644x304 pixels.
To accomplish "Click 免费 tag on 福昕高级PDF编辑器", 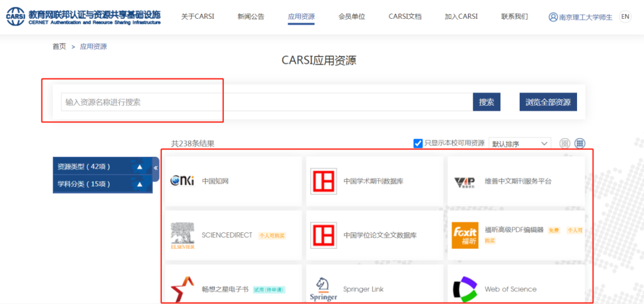I will click(554, 230).
